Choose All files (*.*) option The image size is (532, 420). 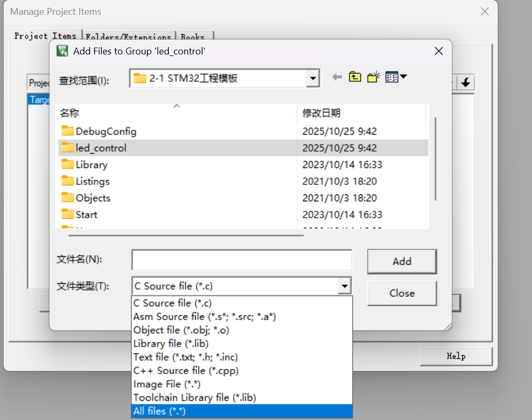[242, 411]
